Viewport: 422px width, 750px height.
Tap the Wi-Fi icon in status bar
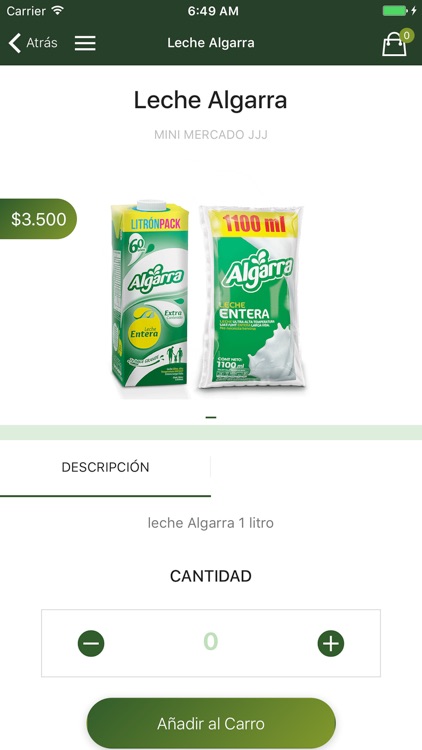(57, 11)
